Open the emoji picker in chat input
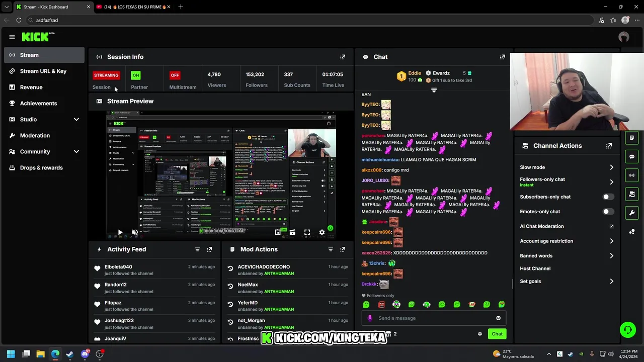 tap(498, 318)
